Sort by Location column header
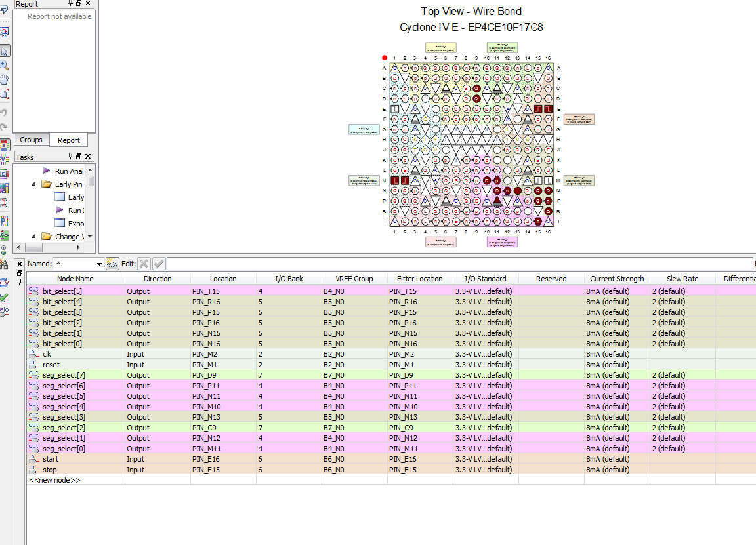The image size is (756, 545). tap(223, 279)
